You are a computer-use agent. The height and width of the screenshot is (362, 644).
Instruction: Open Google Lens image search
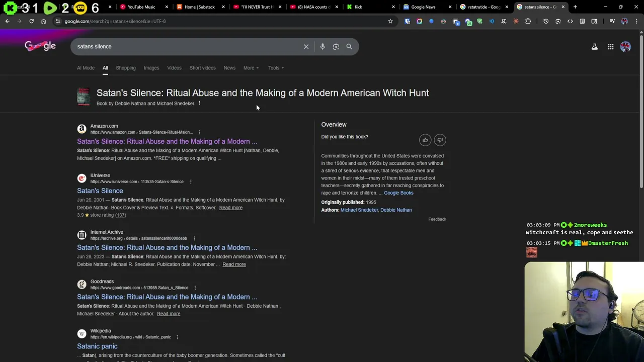[336, 46]
